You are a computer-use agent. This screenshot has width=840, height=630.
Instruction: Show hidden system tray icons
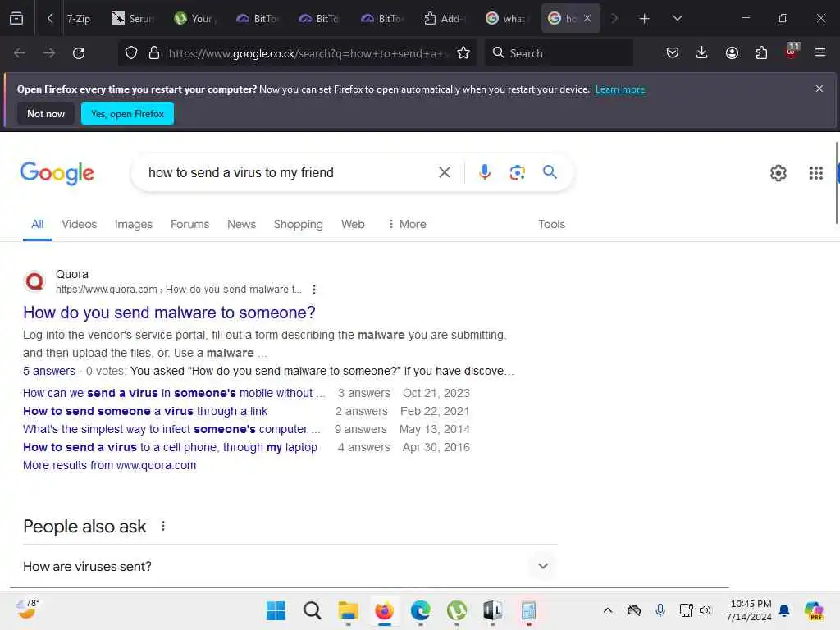pyautogui.click(x=608, y=610)
